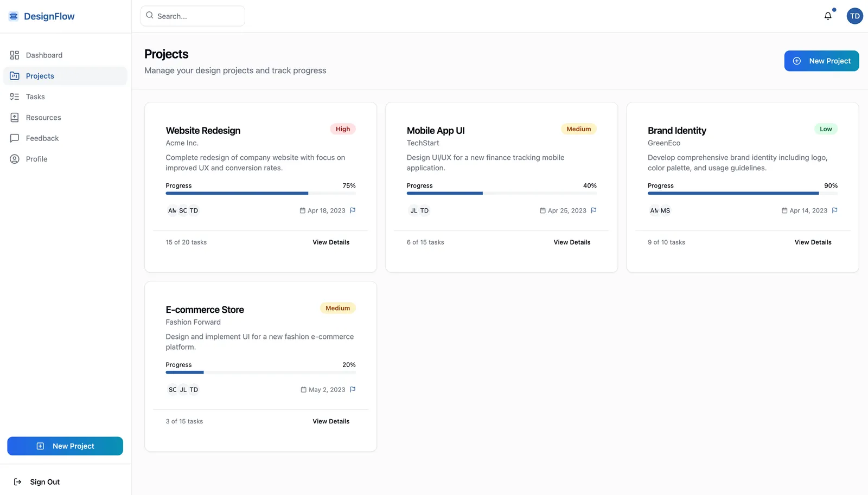Click the Fashion Forward client name
Image resolution: width=868 pixels, height=495 pixels.
point(193,322)
